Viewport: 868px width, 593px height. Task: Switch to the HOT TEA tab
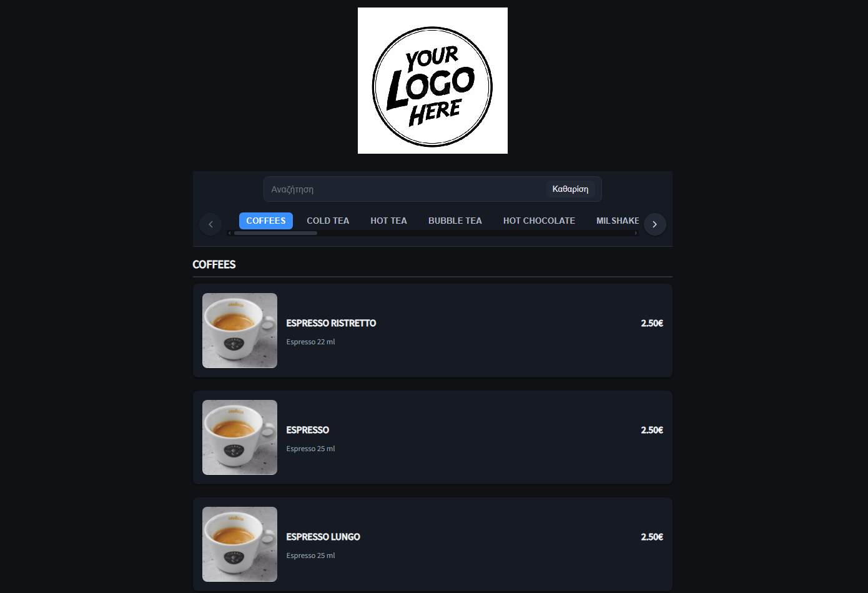(388, 221)
